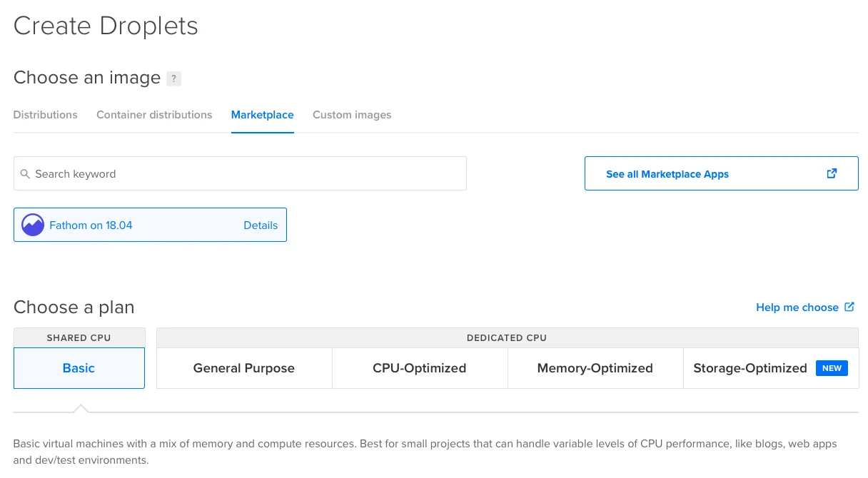Click the external link icon next to Help me choose
Image resolution: width=868 pixels, height=478 pixels.
(849, 307)
